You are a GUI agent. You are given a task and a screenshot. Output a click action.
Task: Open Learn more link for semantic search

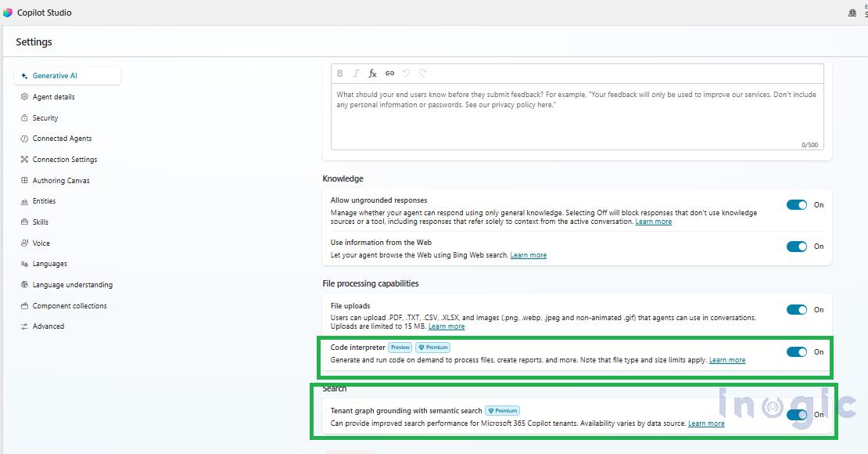pos(706,423)
